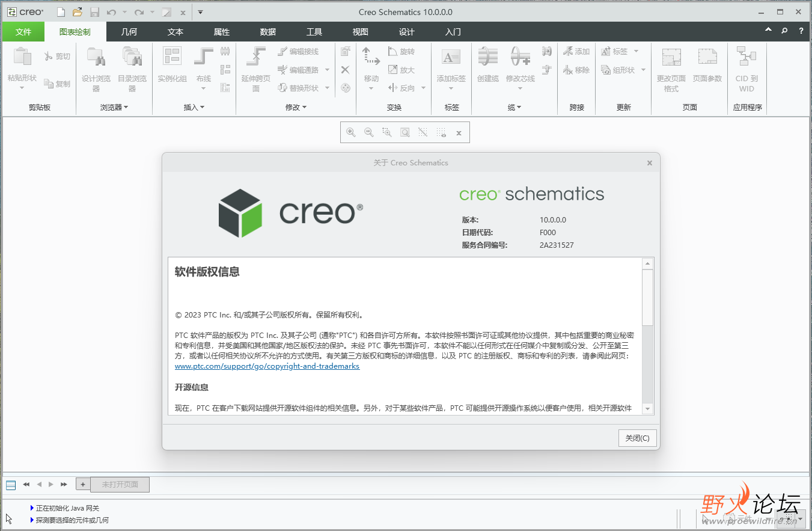Click the license text scrollbar thumb

pyautogui.click(x=647, y=296)
